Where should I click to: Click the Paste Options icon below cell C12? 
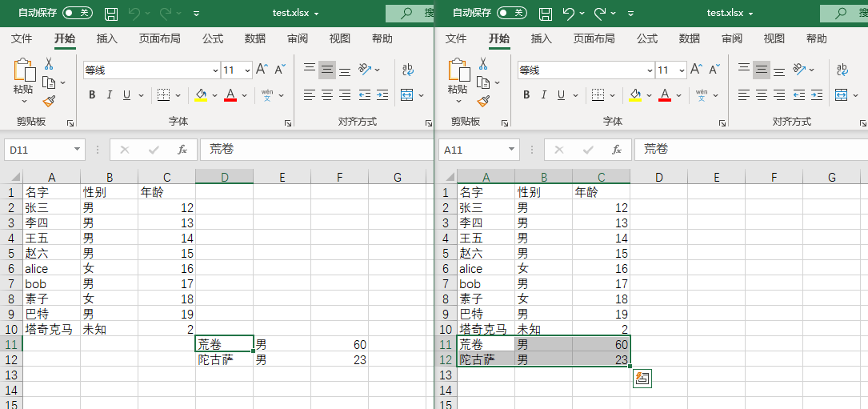tap(641, 379)
